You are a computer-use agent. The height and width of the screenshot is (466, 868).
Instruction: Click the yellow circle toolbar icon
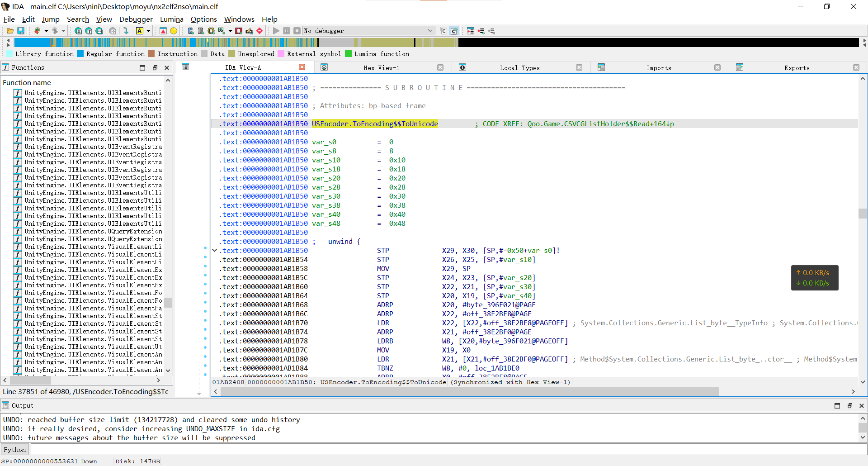pyautogui.click(x=174, y=31)
